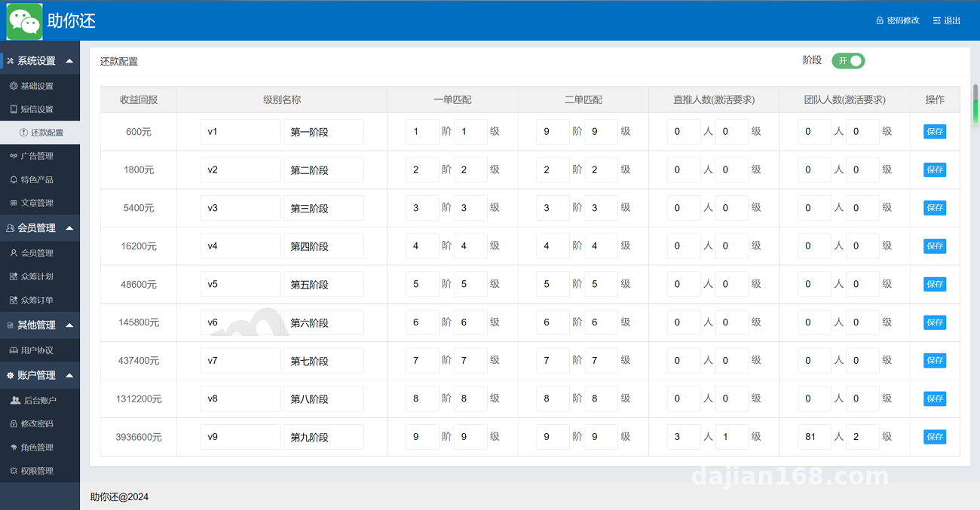The width and height of the screenshot is (980, 510).
Task: Click the gear icon next to 基础设置
Action: [x=14, y=86]
